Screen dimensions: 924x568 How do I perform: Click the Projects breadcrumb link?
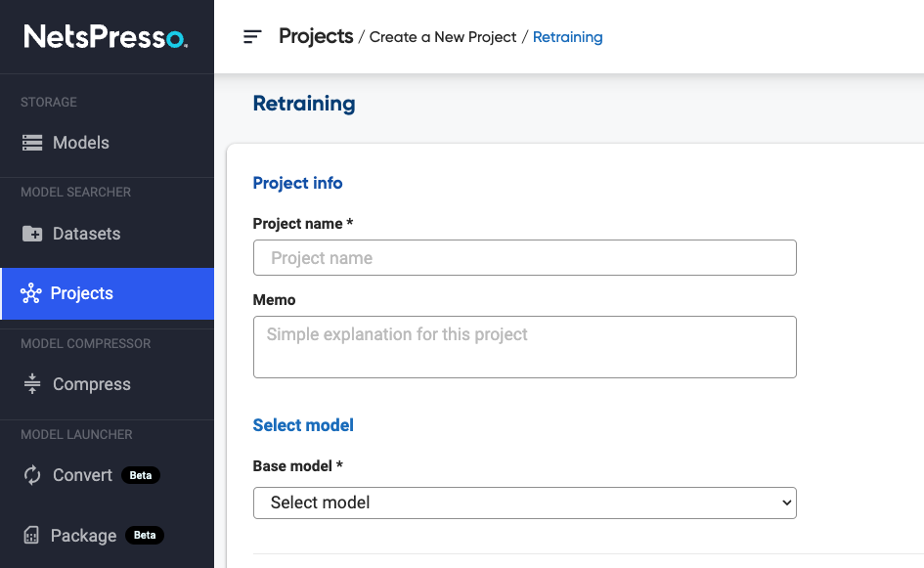(316, 36)
